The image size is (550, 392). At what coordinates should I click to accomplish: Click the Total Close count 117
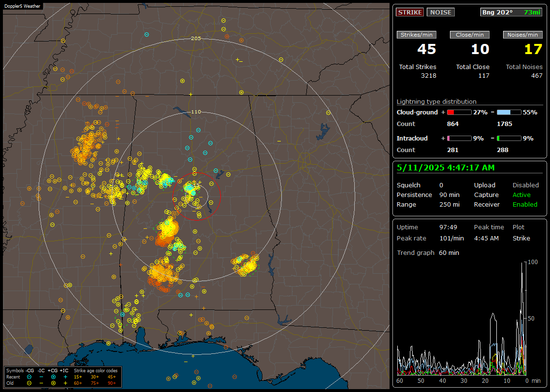[x=484, y=76]
